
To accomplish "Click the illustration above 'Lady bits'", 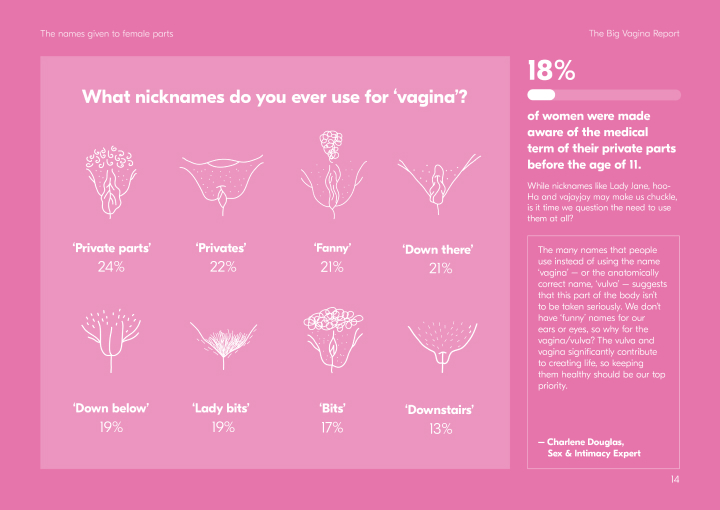I will 223,346.
